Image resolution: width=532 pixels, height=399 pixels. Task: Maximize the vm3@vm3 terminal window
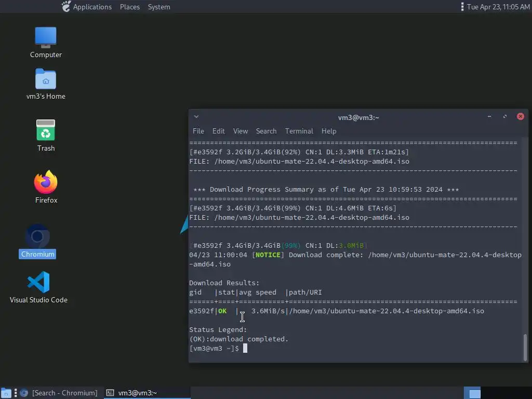click(x=505, y=116)
